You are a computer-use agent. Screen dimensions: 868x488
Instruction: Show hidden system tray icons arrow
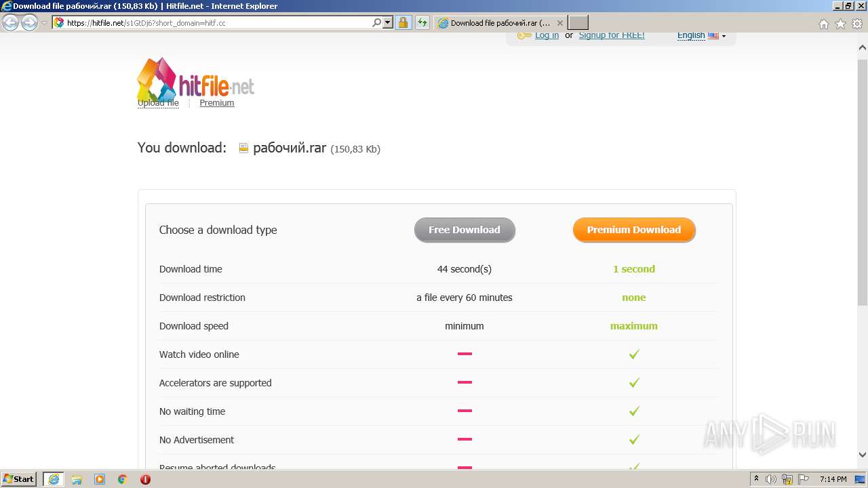pos(756,479)
